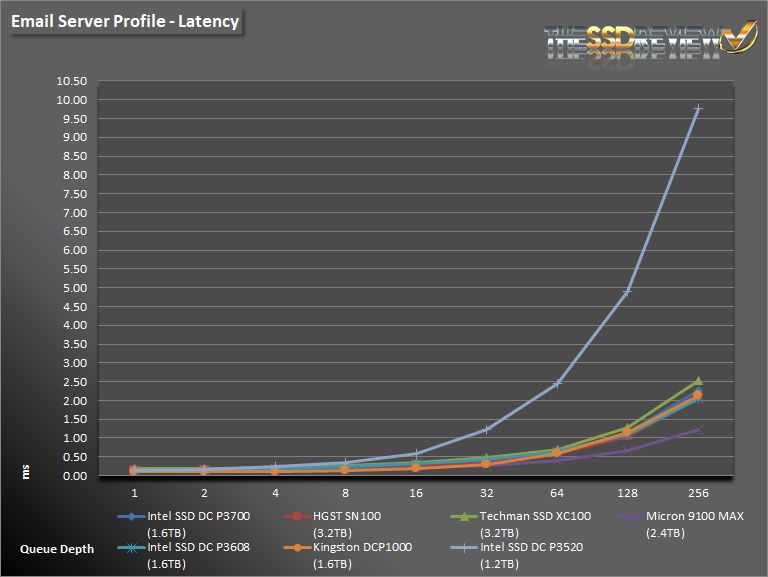The height and width of the screenshot is (577, 768).
Task: Select legend text 'Intel SSD DC P3520'
Action: [532, 548]
